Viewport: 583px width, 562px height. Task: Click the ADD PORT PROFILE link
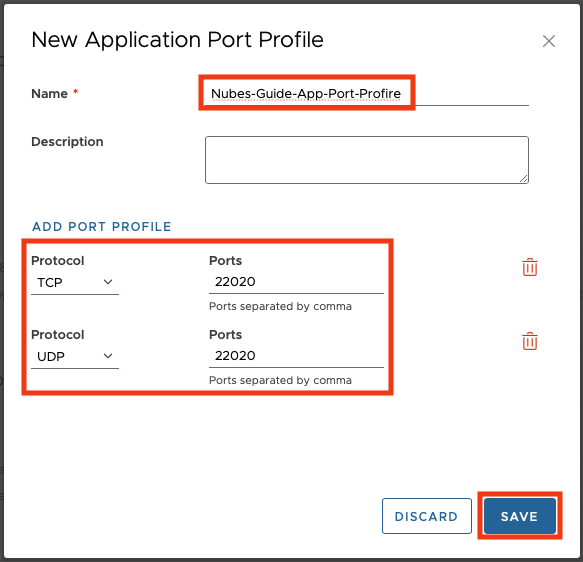tap(102, 226)
